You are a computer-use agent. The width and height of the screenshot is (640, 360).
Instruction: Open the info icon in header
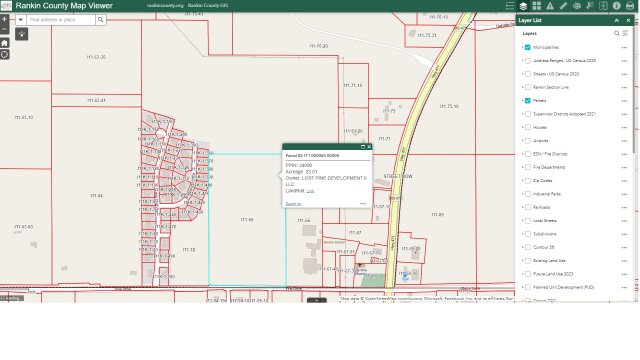click(x=616, y=6)
